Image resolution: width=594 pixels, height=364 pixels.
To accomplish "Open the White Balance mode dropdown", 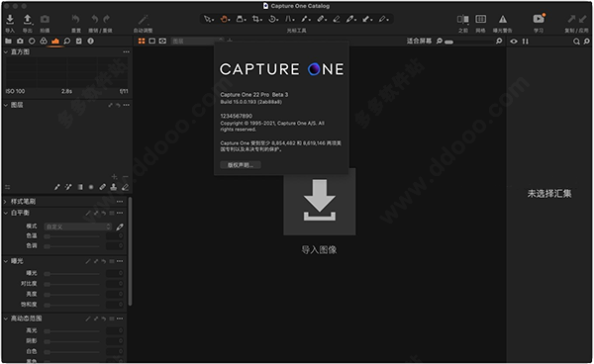I will click(78, 227).
